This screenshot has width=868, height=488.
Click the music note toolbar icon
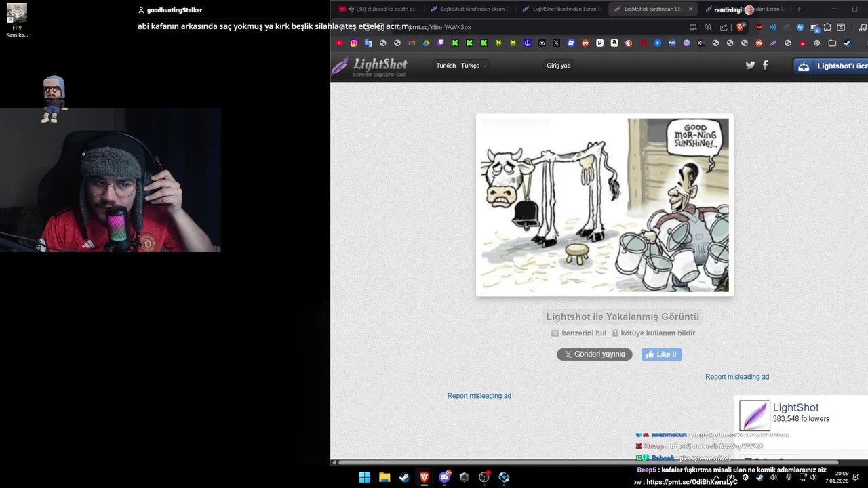click(x=863, y=27)
